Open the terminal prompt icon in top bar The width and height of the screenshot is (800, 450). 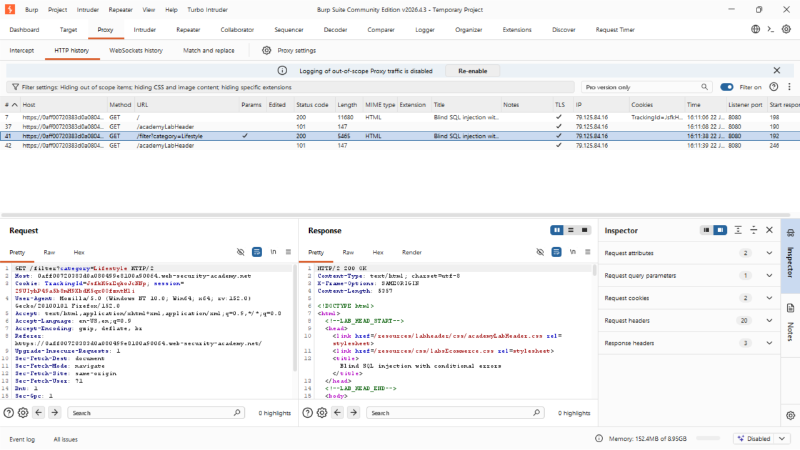(x=770, y=29)
